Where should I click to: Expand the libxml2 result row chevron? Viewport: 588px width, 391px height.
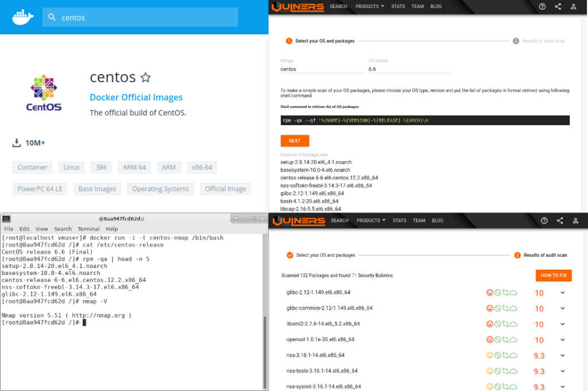coord(563,324)
